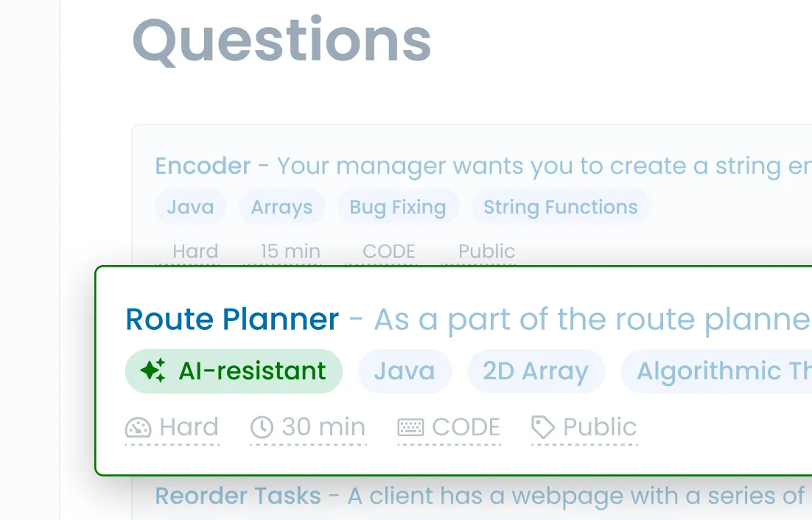Select the 2D Array tag filter
This screenshot has height=520, width=812.
point(536,370)
